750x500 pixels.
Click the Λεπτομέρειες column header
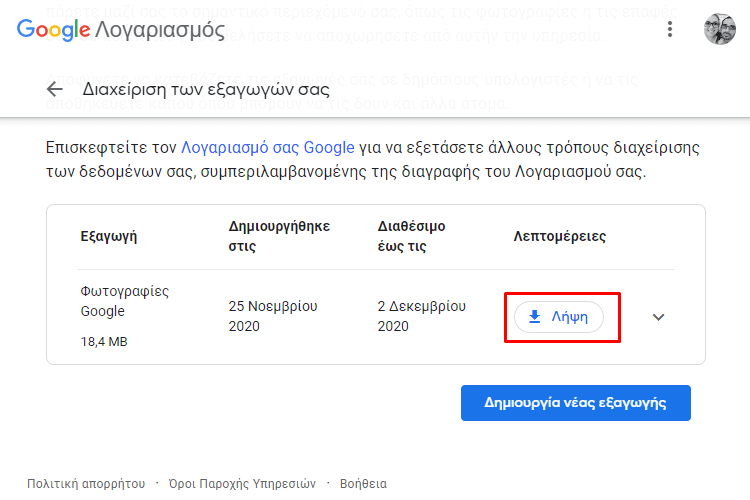tap(560, 236)
